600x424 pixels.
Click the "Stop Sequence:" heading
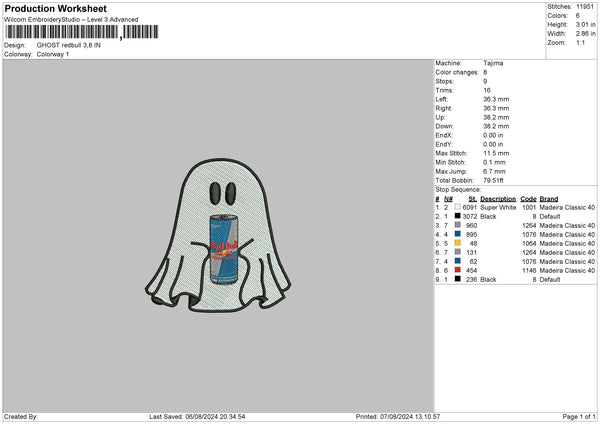tap(458, 190)
